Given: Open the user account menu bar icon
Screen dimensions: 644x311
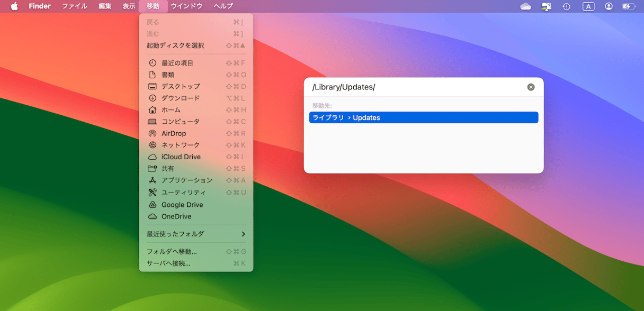Looking at the screenshot, I should coord(609,6).
